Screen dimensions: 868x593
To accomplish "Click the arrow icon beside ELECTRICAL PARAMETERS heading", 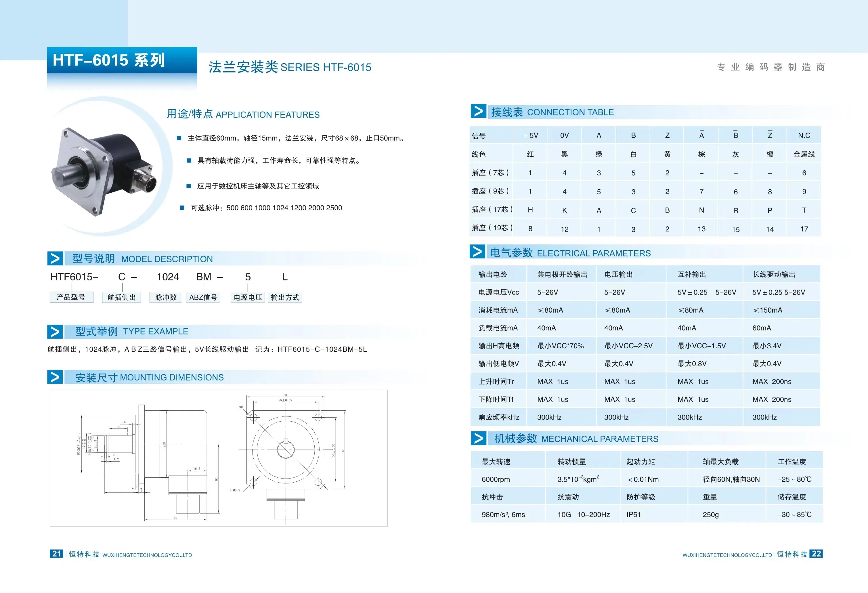I will coord(477,252).
